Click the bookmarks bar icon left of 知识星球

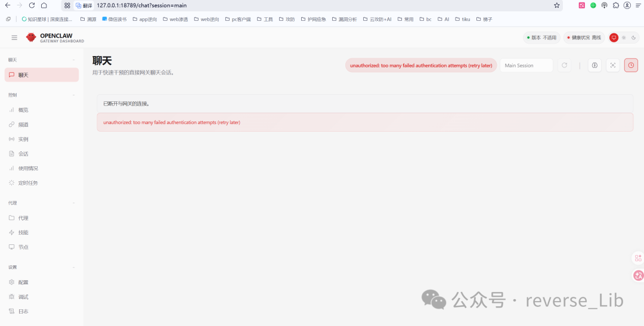pos(8,19)
